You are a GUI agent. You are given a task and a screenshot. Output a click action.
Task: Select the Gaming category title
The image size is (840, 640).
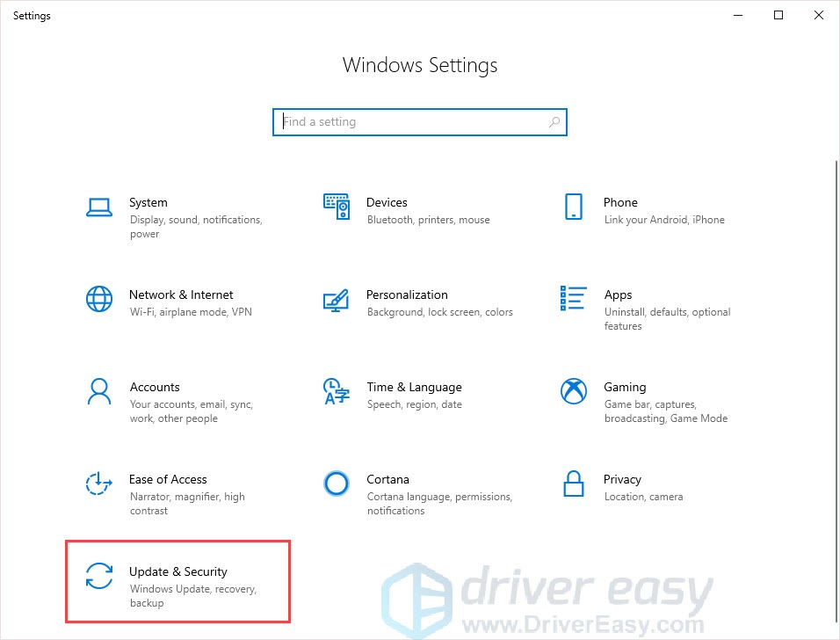(625, 387)
